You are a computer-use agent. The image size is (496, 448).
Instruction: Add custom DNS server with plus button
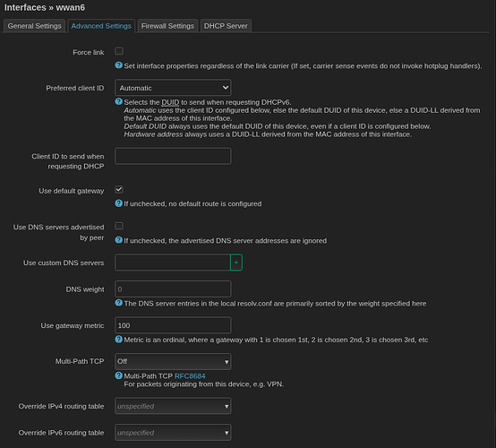pyautogui.click(x=236, y=263)
